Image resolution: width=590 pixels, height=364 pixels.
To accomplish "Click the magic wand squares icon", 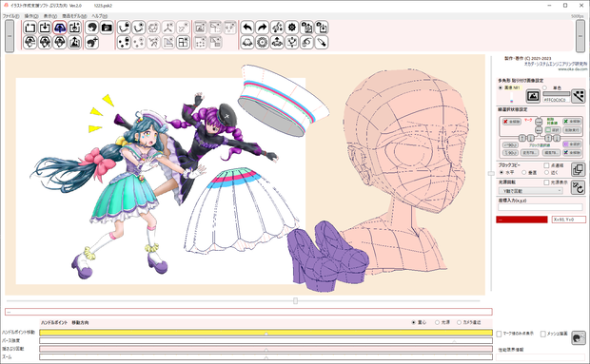I will point(579,96).
